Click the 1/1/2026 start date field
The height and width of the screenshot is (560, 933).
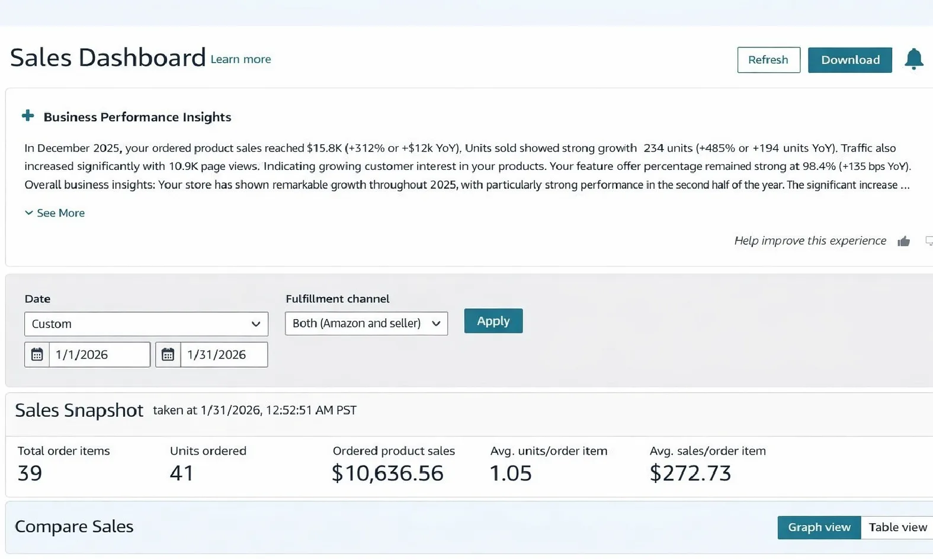pyautogui.click(x=99, y=355)
